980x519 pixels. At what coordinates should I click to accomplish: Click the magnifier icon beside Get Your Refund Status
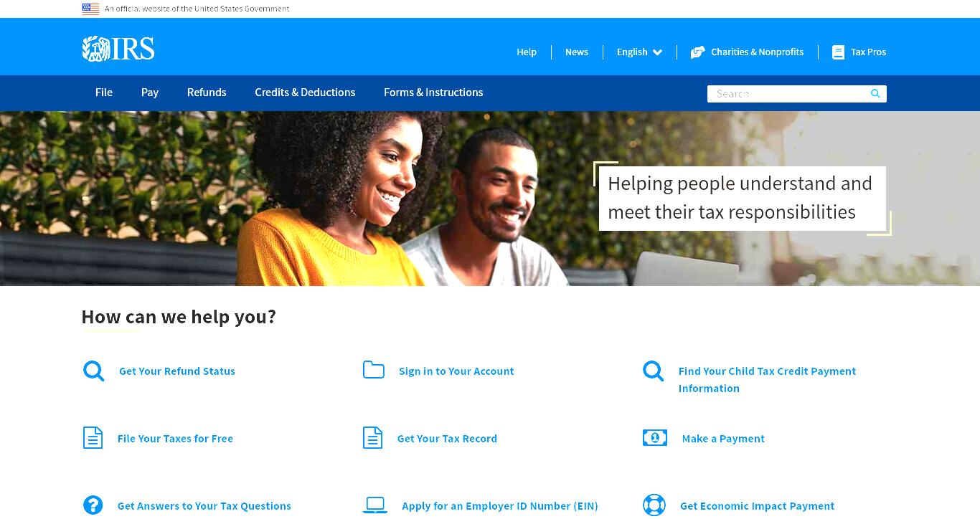coord(93,371)
